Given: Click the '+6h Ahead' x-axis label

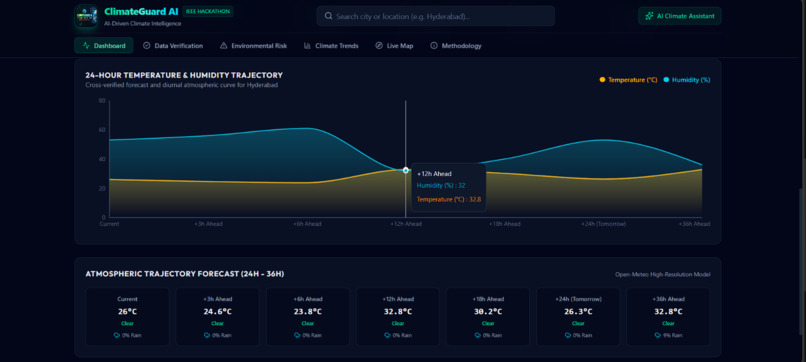Looking at the screenshot, I should point(307,224).
